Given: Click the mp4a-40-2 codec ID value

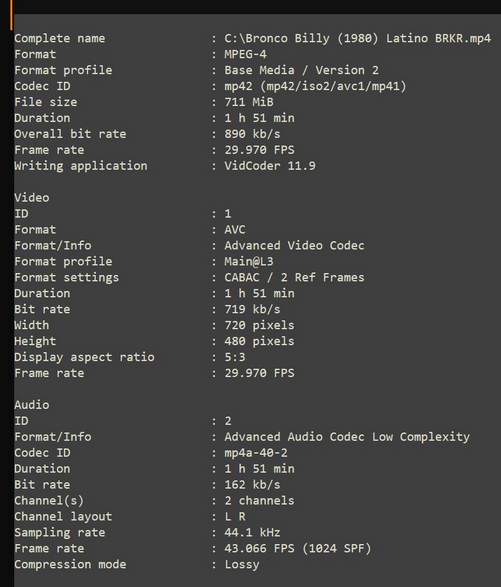Looking at the screenshot, I should click(x=256, y=453).
